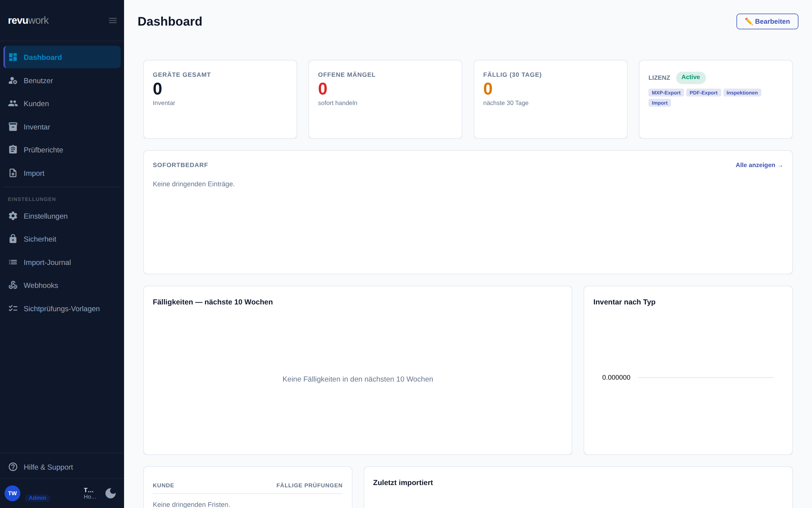Open the Prüfberichte menu item
This screenshot has width=812, height=508.
[x=62, y=150]
